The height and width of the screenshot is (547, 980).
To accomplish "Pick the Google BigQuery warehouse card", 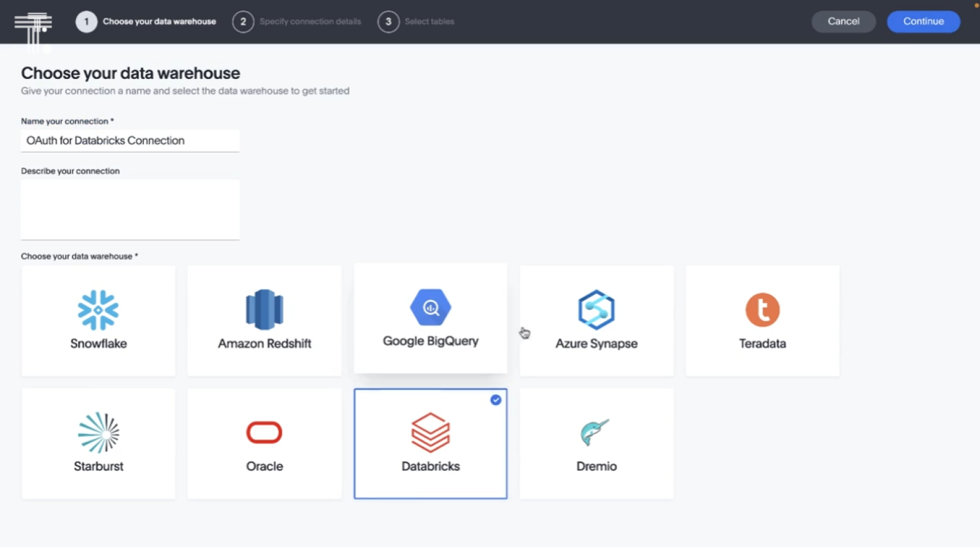I will point(431,318).
